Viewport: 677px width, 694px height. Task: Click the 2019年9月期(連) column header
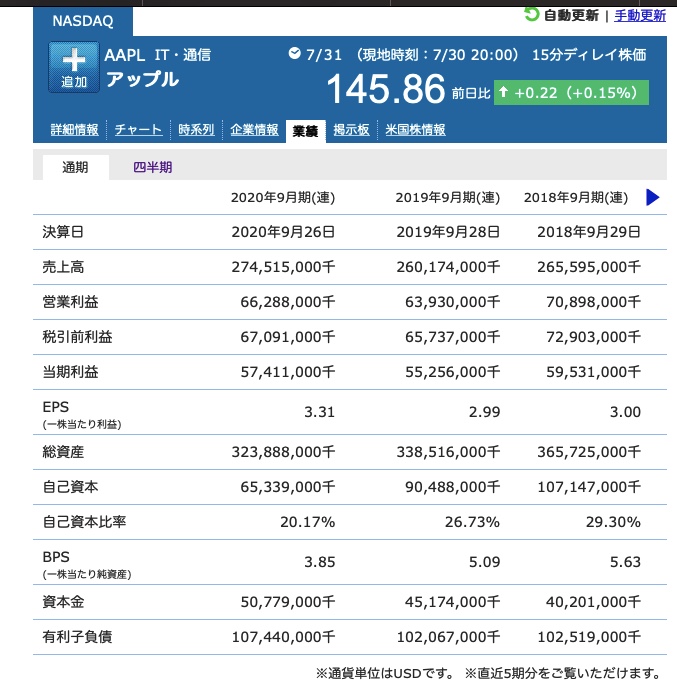point(447,197)
